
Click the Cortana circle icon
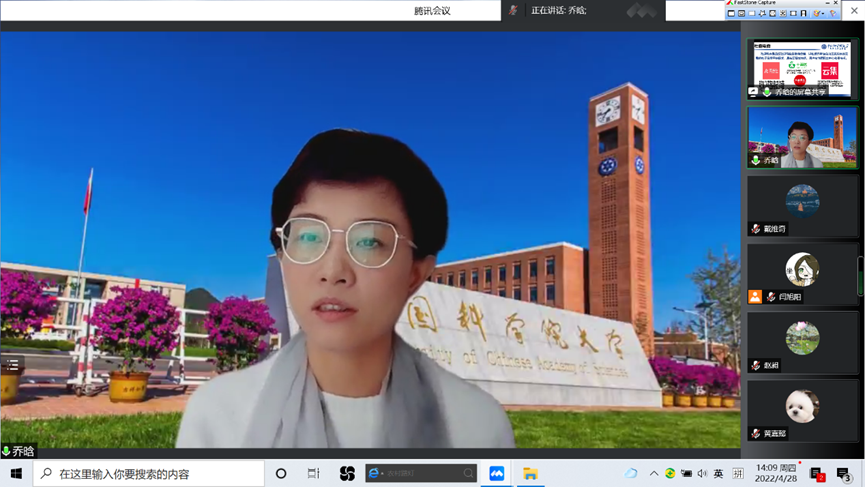click(x=281, y=473)
